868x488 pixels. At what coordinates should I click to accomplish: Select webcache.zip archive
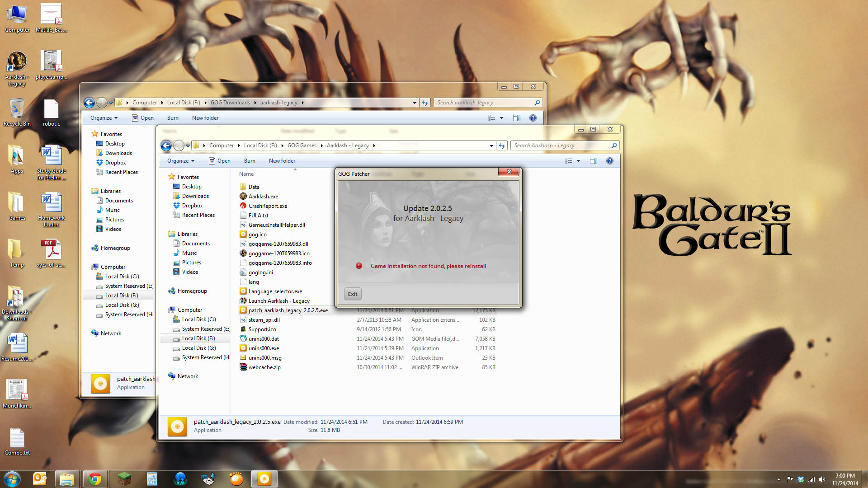[x=264, y=367]
